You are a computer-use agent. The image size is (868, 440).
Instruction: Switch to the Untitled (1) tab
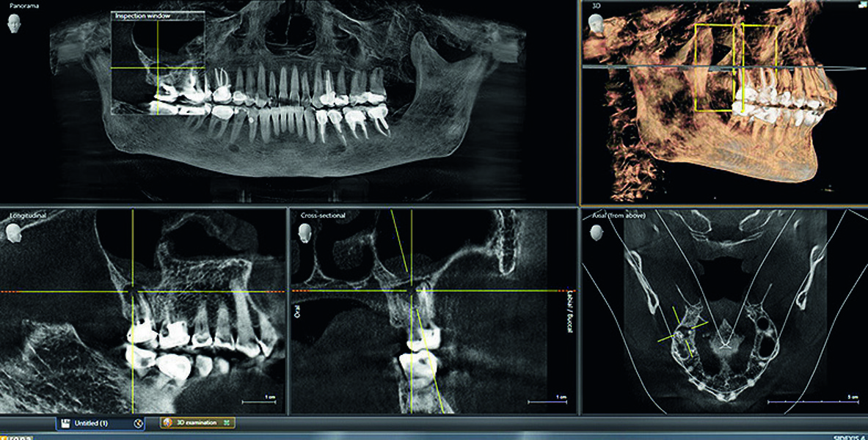coord(93,423)
